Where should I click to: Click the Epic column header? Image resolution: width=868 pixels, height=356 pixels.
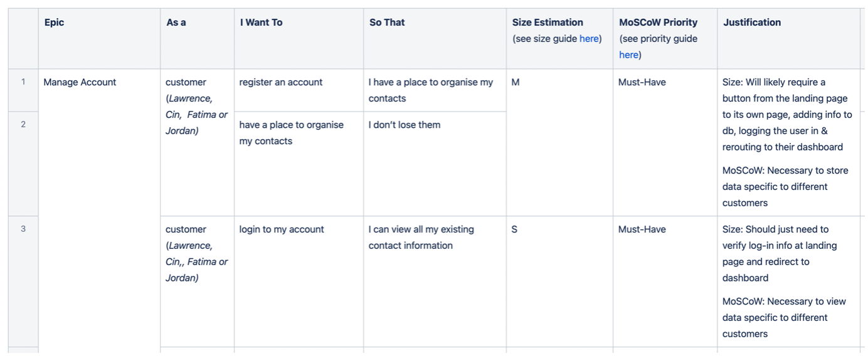(99, 38)
